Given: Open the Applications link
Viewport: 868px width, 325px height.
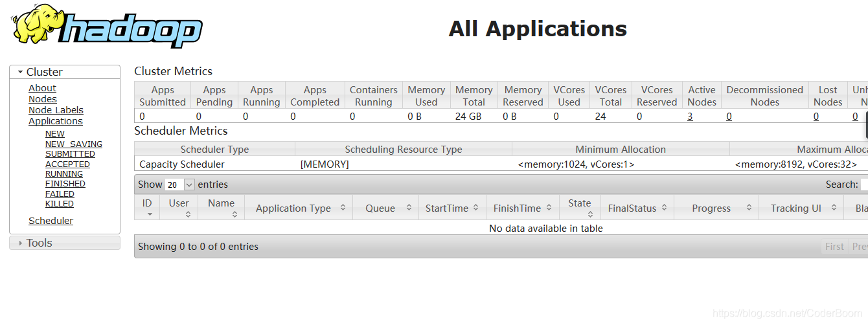Looking at the screenshot, I should click(56, 121).
